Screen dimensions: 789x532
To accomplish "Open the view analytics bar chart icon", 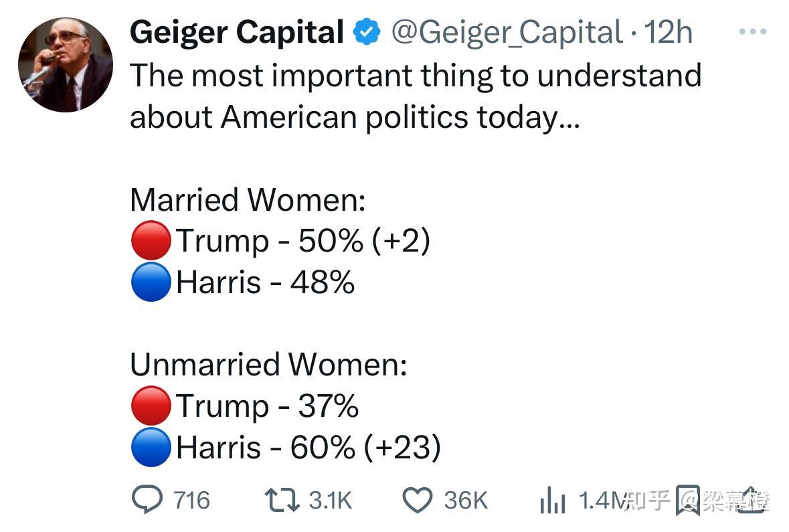I will [553, 501].
